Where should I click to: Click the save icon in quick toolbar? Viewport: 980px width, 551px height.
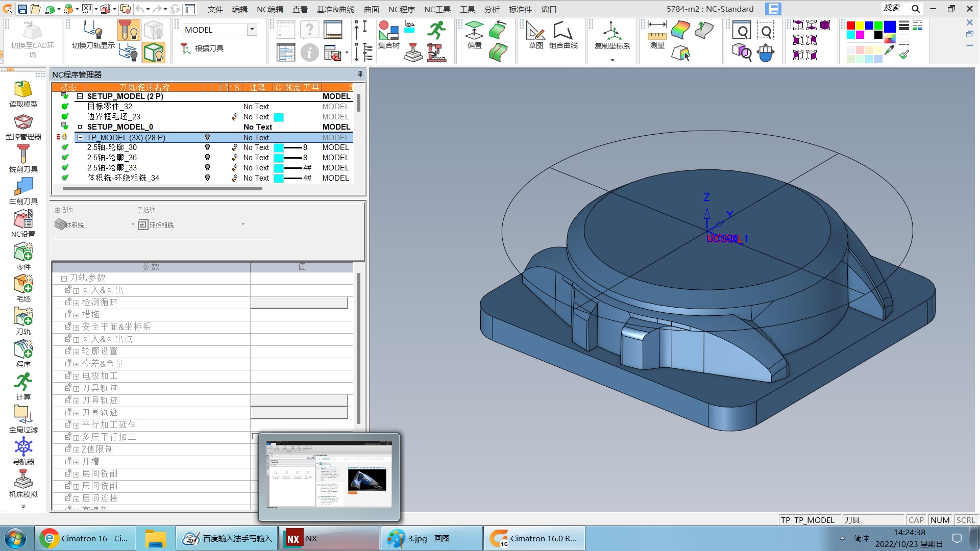[x=22, y=9]
